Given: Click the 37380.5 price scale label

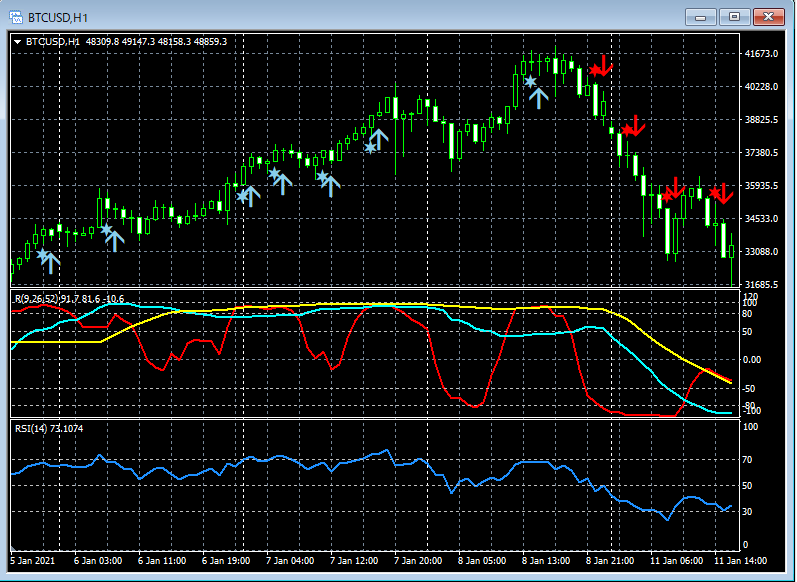Looking at the screenshot, I should tap(761, 153).
